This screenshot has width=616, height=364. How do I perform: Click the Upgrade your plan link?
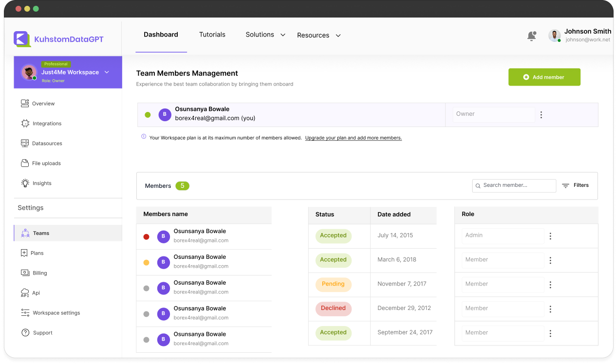pyautogui.click(x=353, y=138)
